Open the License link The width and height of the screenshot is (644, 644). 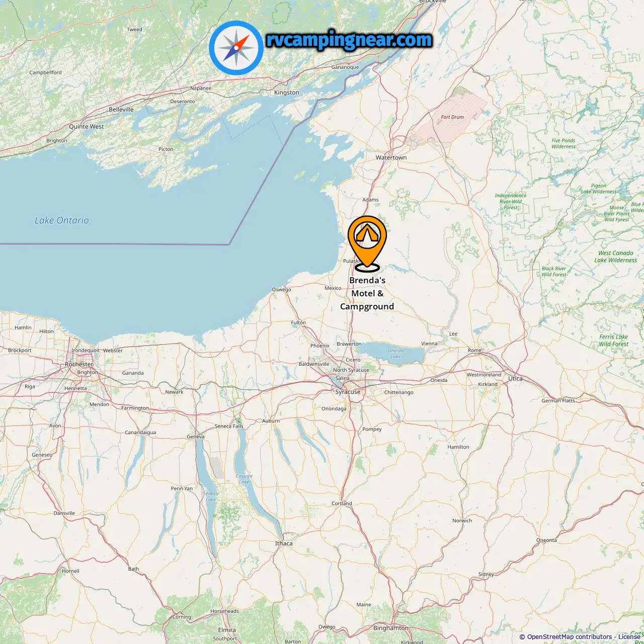[x=629, y=637]
